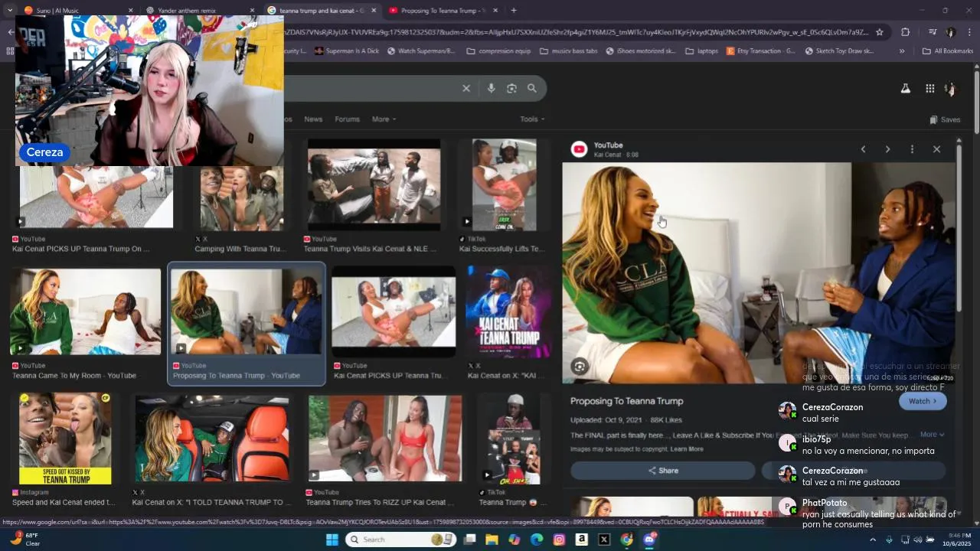Open the Google account avatar
The image size is (980, 551).
click(x=950, y=89)
